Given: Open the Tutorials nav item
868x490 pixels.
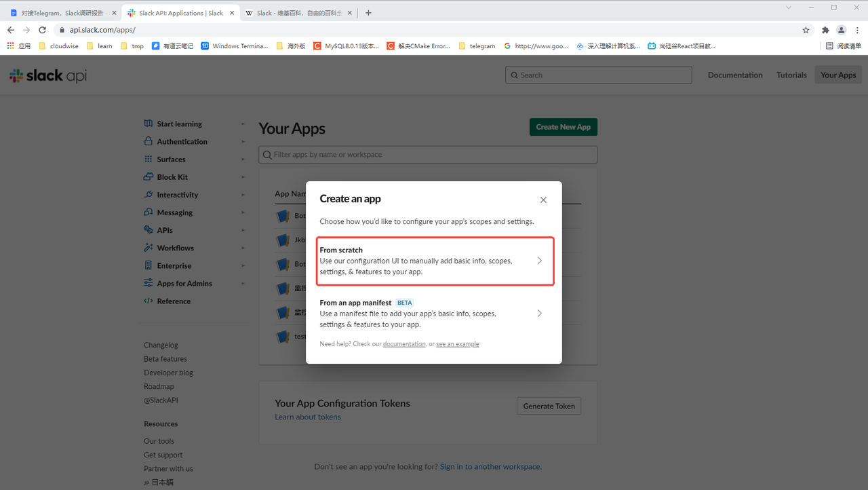Looking at the screenshot, I should 791,75.
